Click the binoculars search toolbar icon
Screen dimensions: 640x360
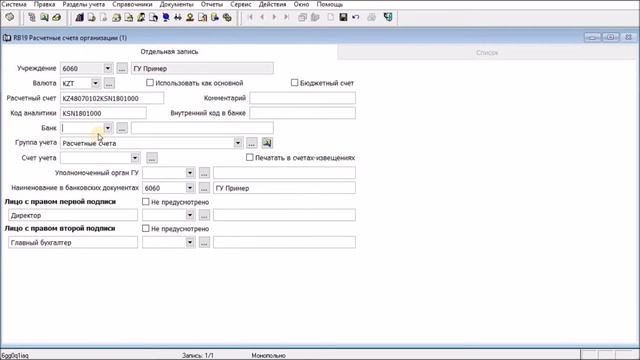[x=178, y=17]
